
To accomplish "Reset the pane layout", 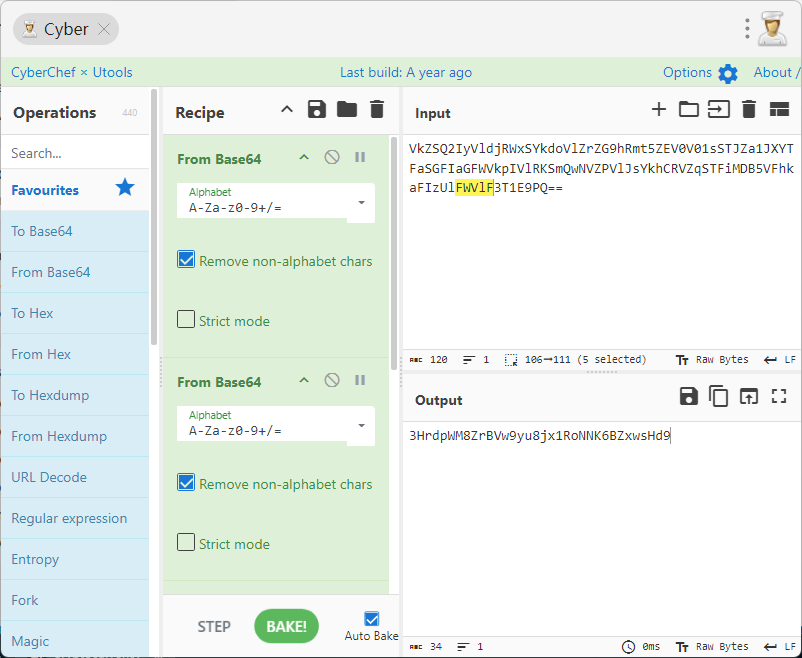I will click(x=779, y=109).
